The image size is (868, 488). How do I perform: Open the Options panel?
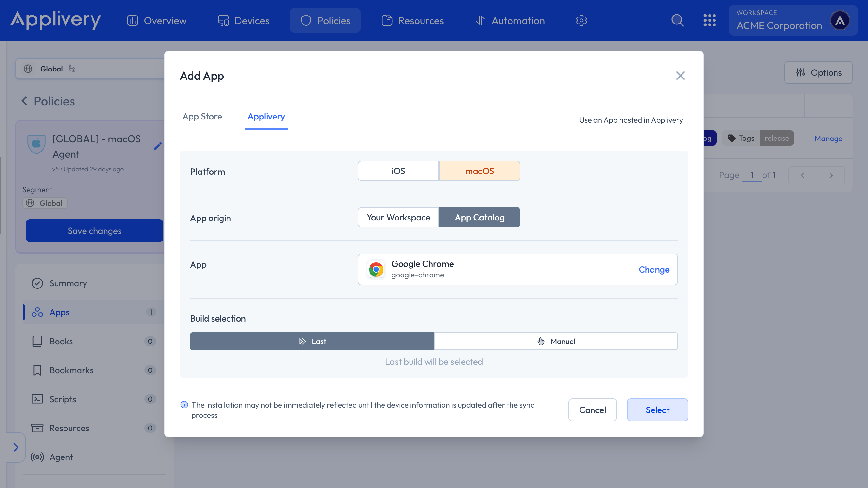818,72
